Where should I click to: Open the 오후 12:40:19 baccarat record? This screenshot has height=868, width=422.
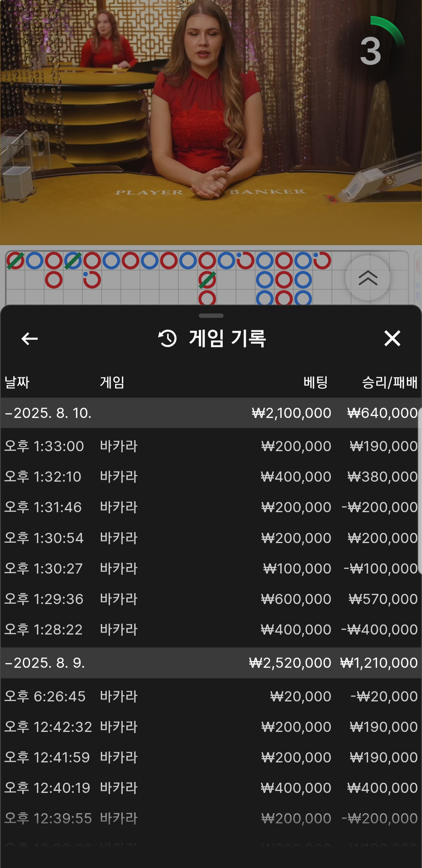211,788
